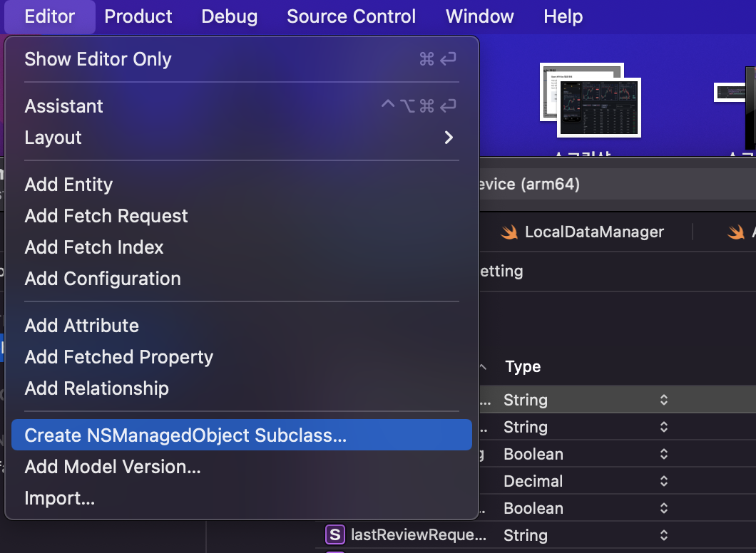This screenshot has width=756, height=553.
Task: Open type dropdown in second Boolean row
Action: [x=663, y=508]
